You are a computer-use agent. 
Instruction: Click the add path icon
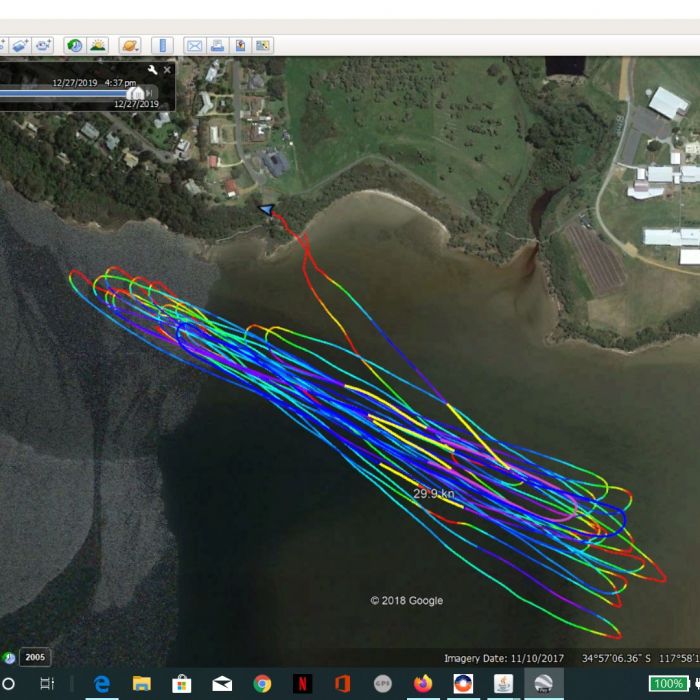click(x=1, y=45)
